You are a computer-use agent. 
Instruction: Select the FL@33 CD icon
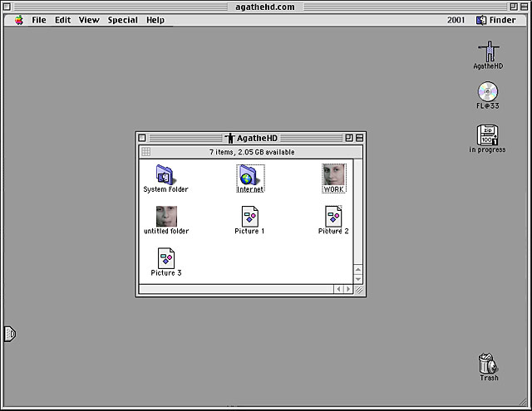(x=488, y=91)
